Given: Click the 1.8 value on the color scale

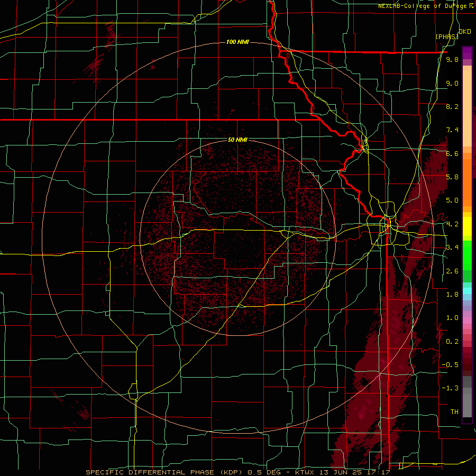Looking at the screenshot, I should point(452,295).
